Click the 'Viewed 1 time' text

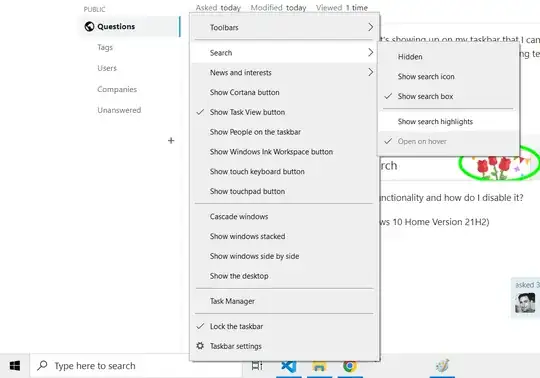click(x=342, y=8)
